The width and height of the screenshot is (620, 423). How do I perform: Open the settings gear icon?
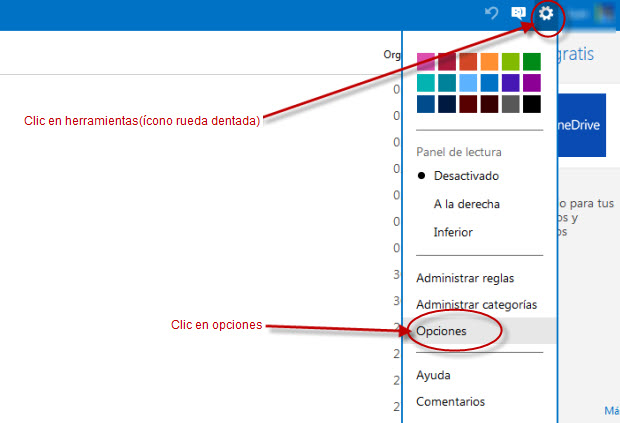546,14
